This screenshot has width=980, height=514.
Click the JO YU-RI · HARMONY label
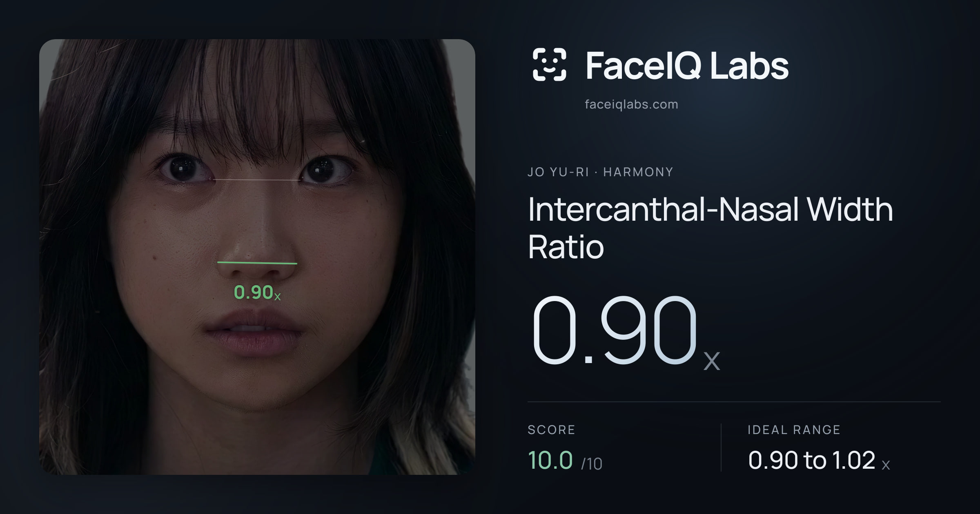click(x=600, y=172)
